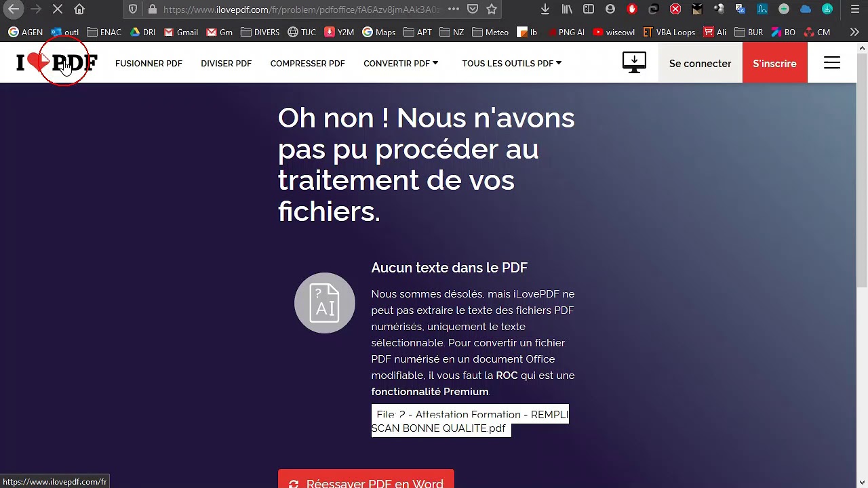This screenshot has height=488, width=868.
Task: Open outl Outlook bookmark
Action: pos(65,32)
